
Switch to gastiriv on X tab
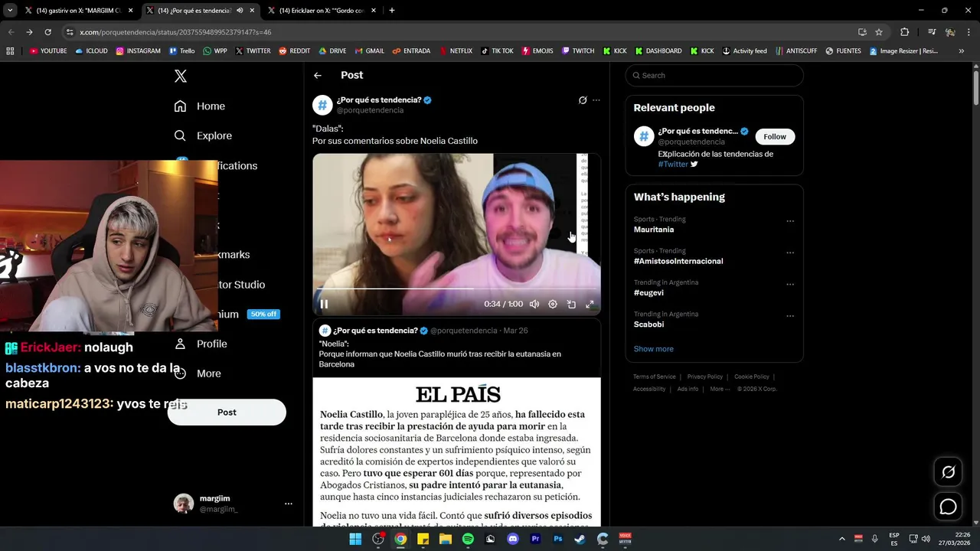79,11
